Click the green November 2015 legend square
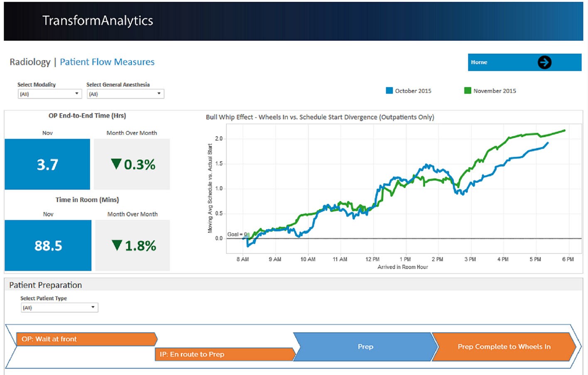The width and height of the screenshot is (588, 375). pos(467,90)
